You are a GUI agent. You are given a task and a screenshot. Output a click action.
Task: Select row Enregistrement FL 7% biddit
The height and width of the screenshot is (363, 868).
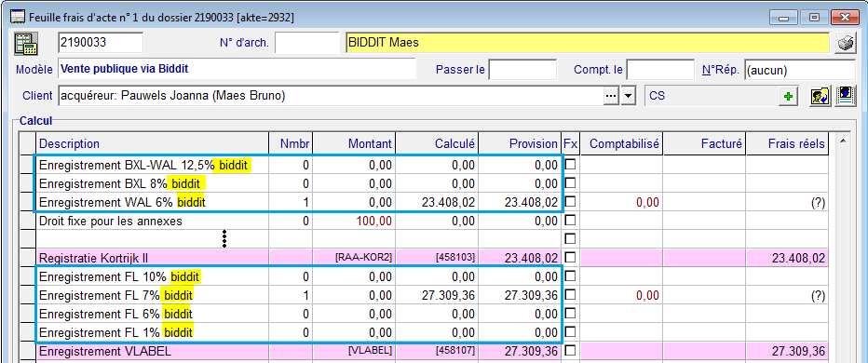pos(424,295)
